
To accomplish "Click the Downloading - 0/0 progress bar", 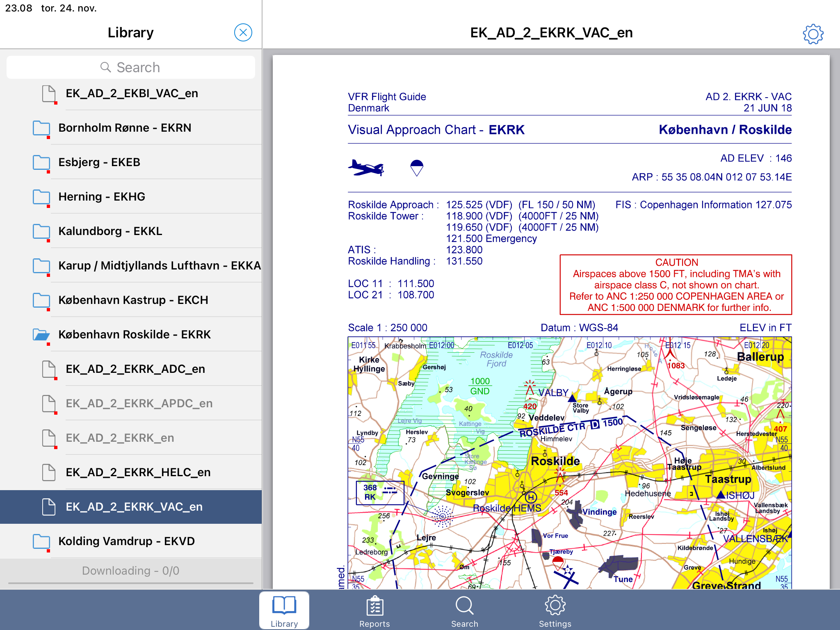I will click(x=131, y=582).
